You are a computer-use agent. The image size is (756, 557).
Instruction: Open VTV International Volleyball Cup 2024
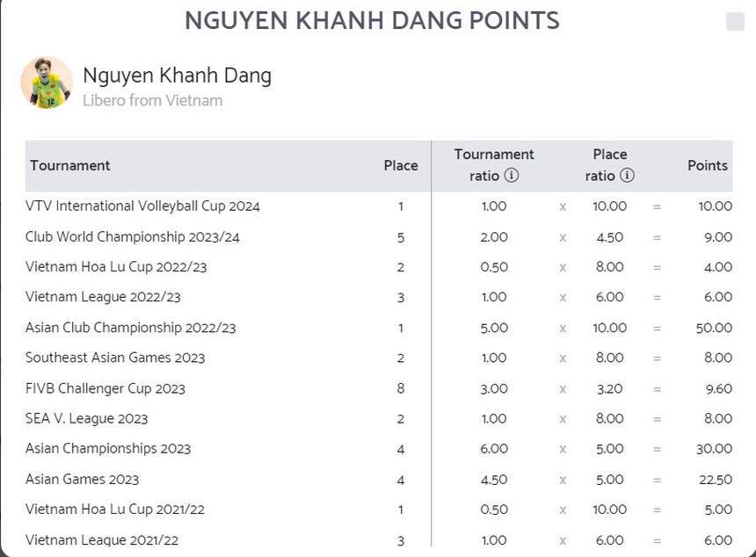[x=142, y=206]
